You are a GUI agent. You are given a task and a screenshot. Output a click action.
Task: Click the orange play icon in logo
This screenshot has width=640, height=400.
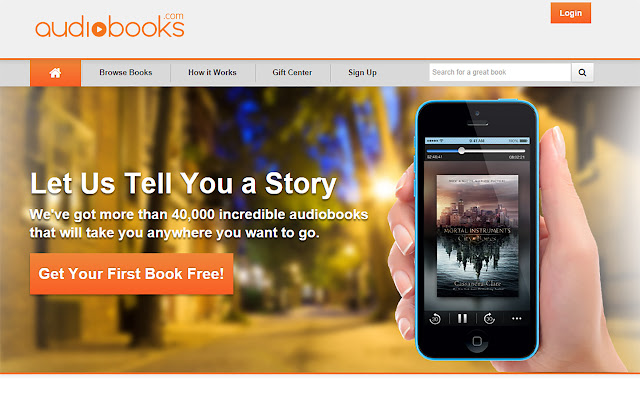(99, 29)
